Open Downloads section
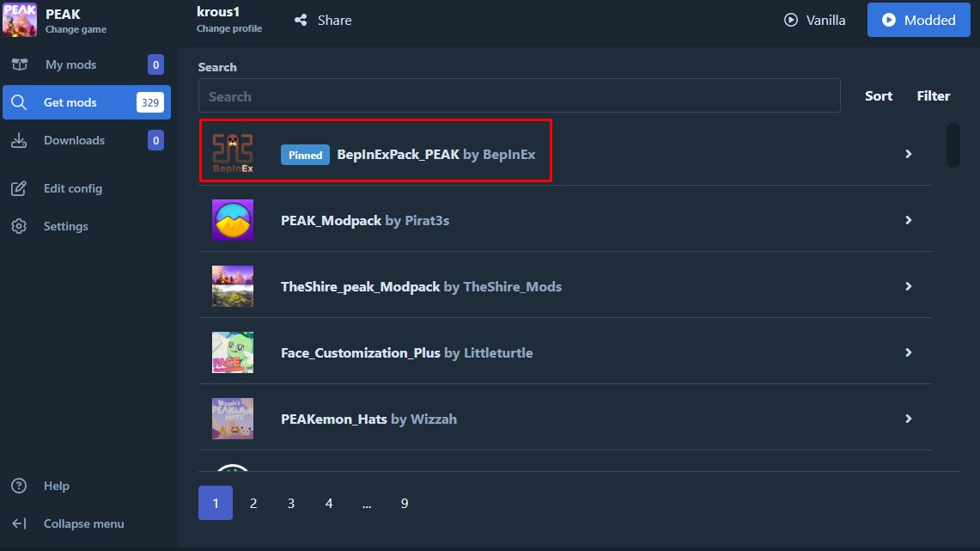The height and width of the screenshot is (551, 980). (86, 140)
